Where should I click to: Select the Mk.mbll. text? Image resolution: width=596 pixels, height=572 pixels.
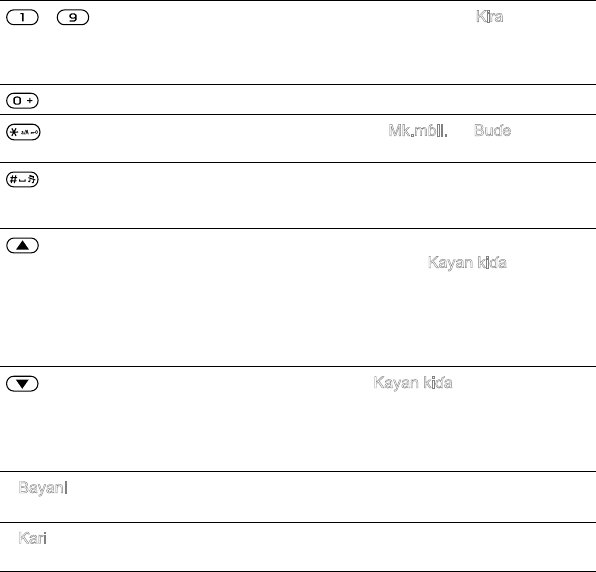[418, 131]
